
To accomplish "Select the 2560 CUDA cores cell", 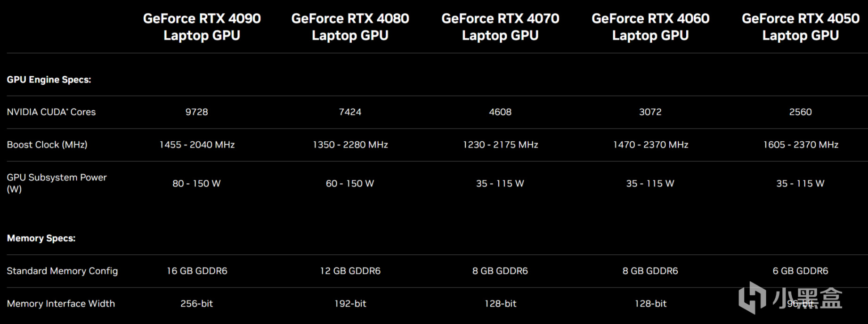I will tap(800, 112).
